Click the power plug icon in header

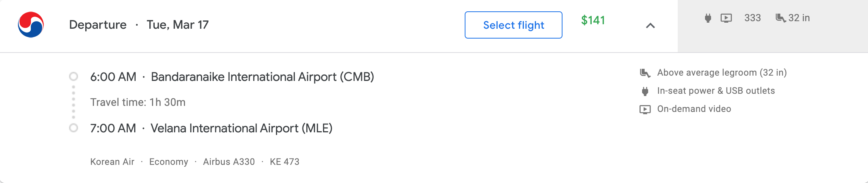[708, 18]
